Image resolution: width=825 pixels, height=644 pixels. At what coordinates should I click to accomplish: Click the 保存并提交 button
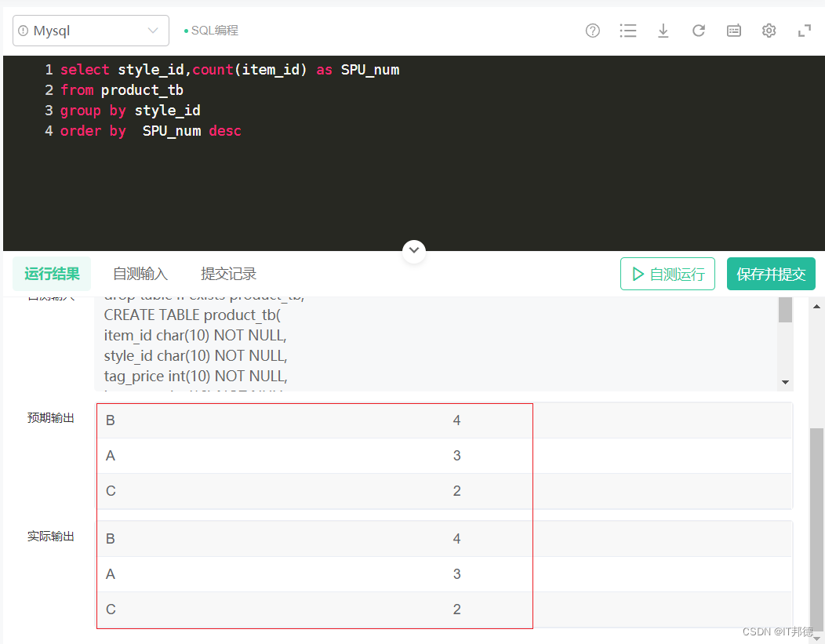pyautogui.click(x=771, y=274)
